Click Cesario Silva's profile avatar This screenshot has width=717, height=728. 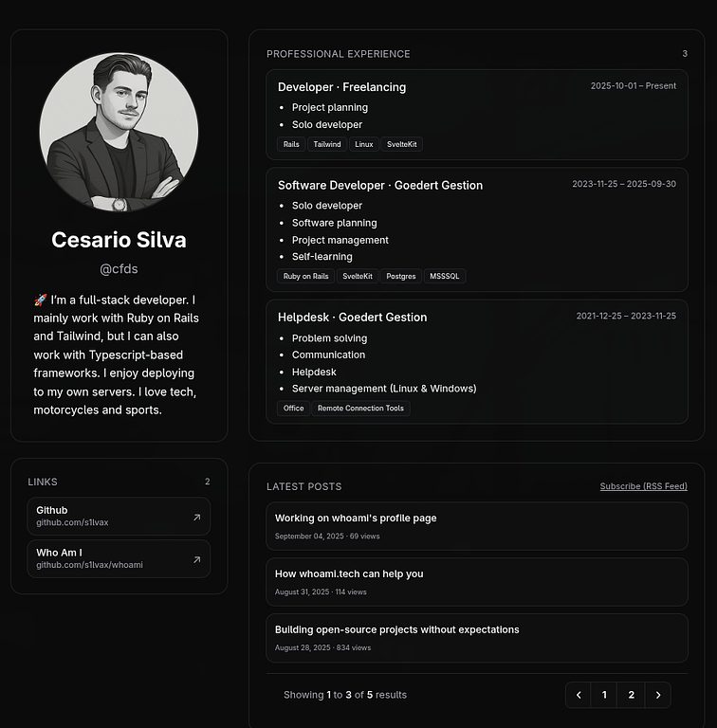(119, 132)
